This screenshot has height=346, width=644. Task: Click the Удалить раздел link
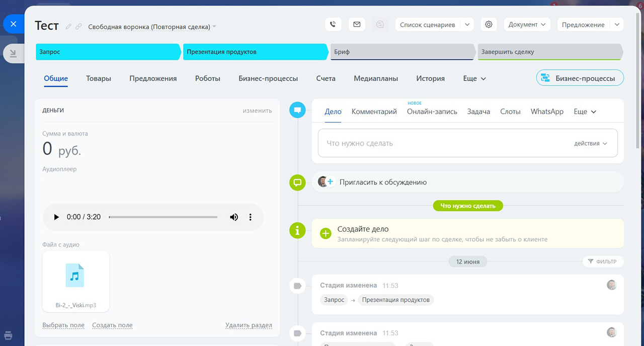249,325
